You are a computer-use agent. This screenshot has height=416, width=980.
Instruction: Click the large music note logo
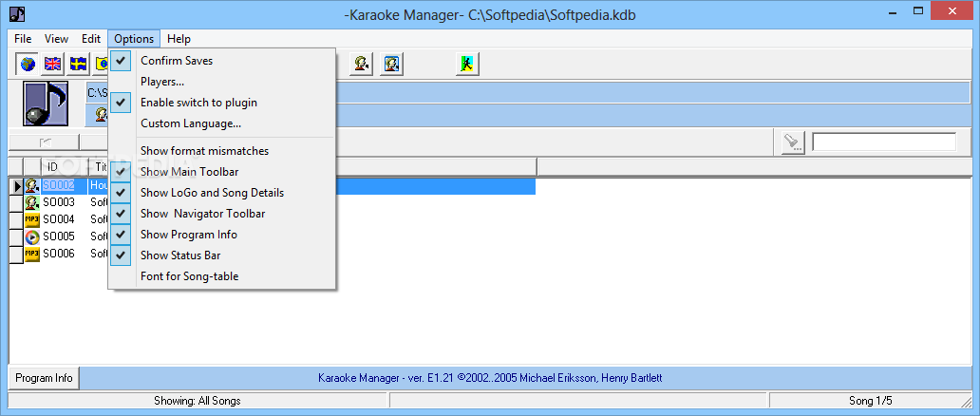point(46,104)
